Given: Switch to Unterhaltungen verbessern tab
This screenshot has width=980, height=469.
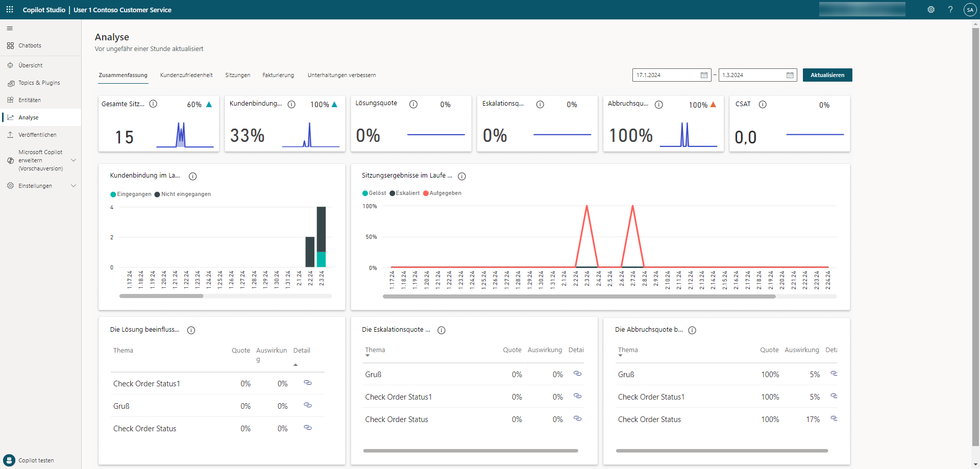Looking at the screenshot, I should [x=341, y=75].
